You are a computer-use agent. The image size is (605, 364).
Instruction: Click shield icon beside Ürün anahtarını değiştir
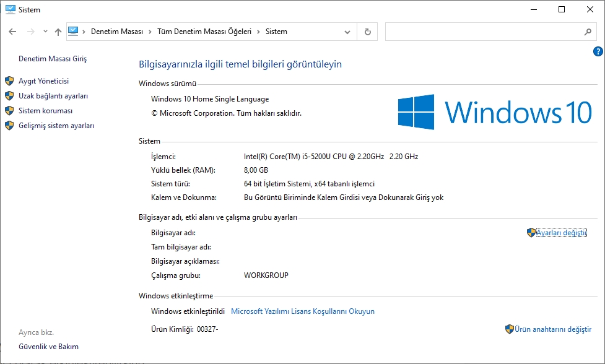tap(509, 329)
